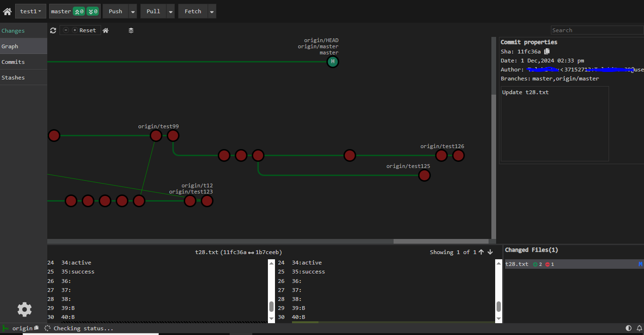Screen dimensions: 644x335
Task: Click the red deletions icon for t28.txt
Action: click(547, 264)
